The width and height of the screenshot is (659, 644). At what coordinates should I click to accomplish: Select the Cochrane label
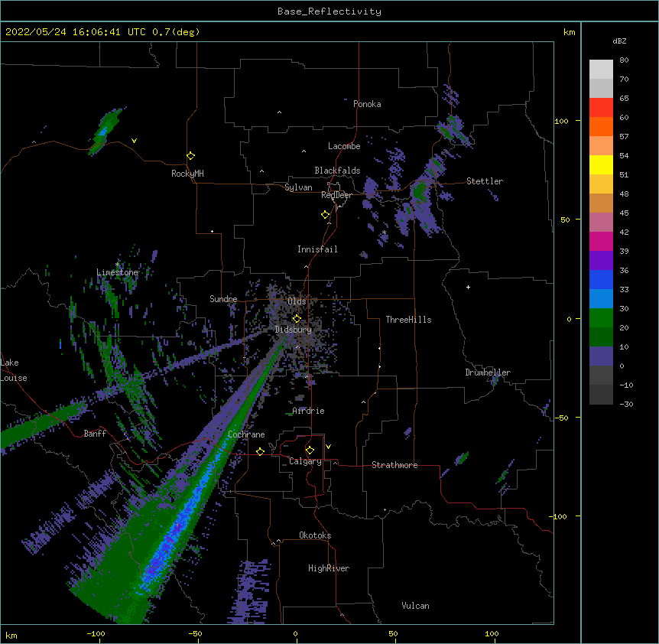pos(246,434)
